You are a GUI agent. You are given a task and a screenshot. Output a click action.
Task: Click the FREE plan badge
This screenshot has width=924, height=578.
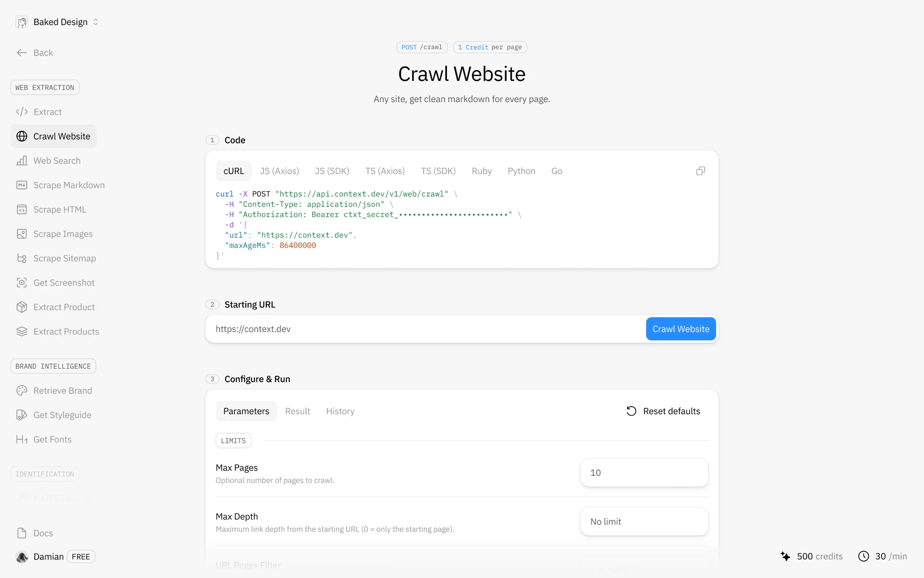coord(81,556)
